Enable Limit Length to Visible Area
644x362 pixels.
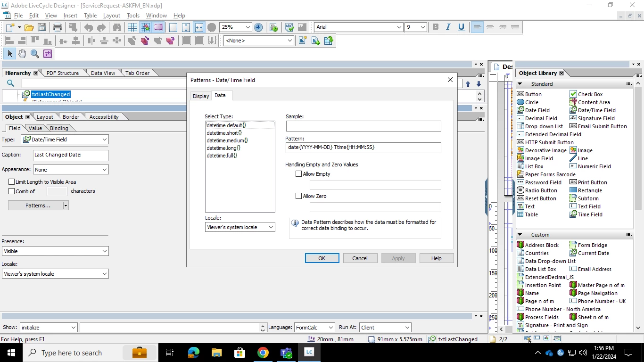click(12, 182)
